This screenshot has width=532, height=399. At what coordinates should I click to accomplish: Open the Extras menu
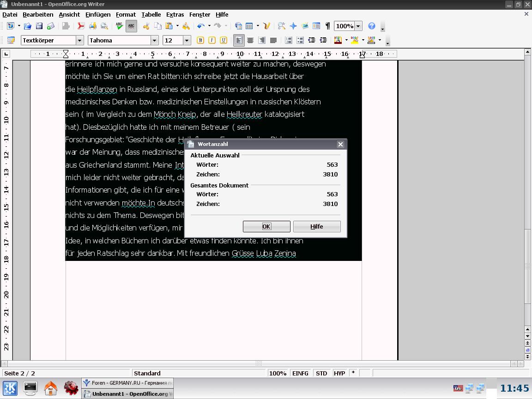coord(175,15)
